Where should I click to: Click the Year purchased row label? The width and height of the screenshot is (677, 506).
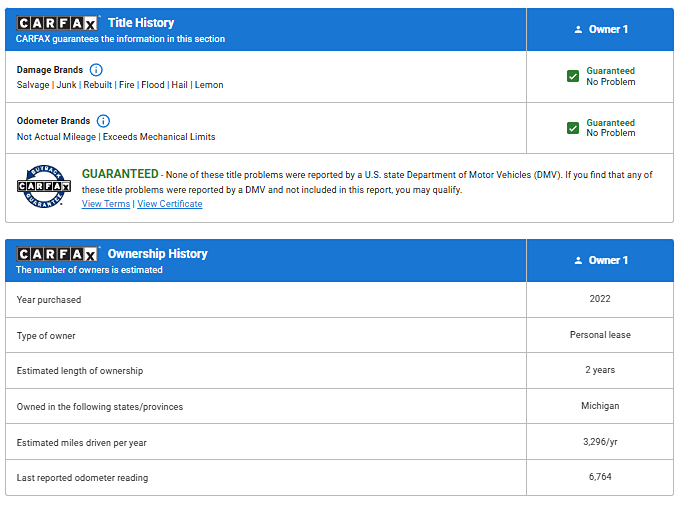pos(49,300)
